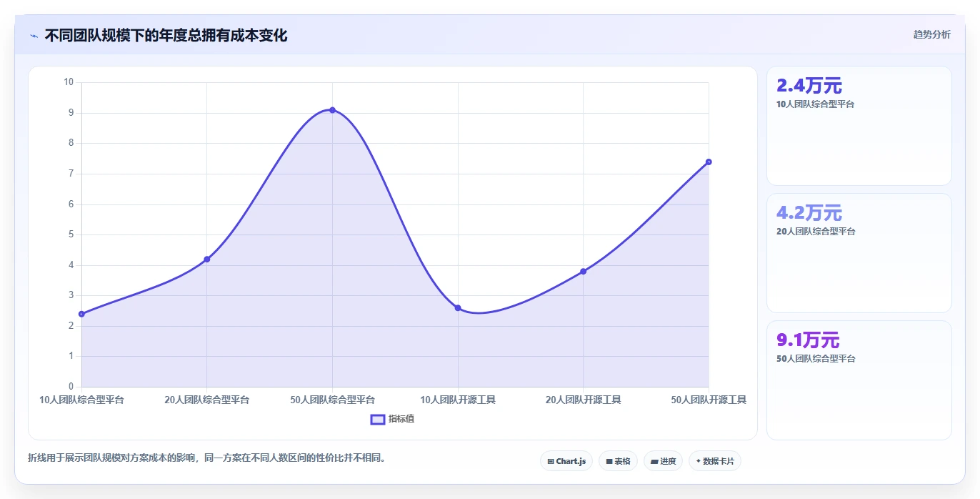980x499 pixels.
Task: Click the 9.1万元 card value
Action: (808, 340)
